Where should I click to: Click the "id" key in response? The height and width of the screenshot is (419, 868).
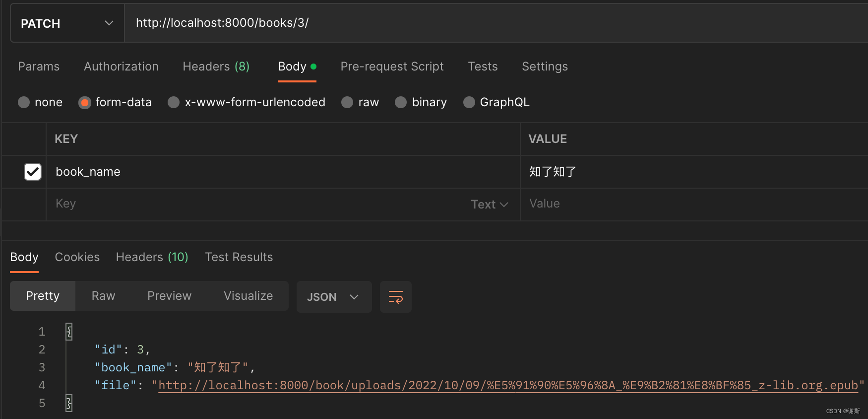[108, 350]
